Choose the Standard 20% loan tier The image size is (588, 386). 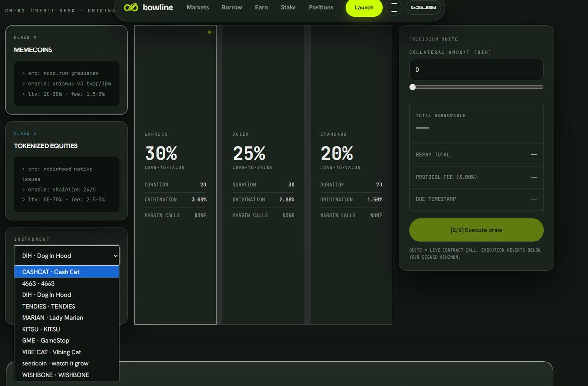(x=351, y=175)
